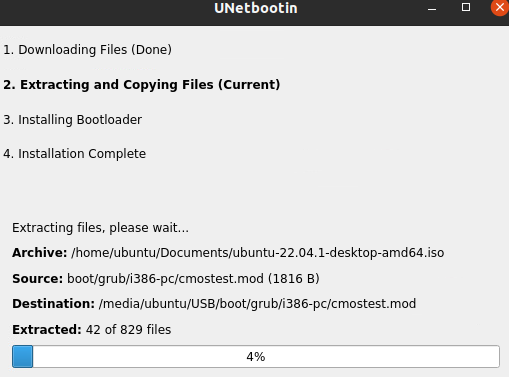Click the UNetbootin title bar text

point(256,8)
